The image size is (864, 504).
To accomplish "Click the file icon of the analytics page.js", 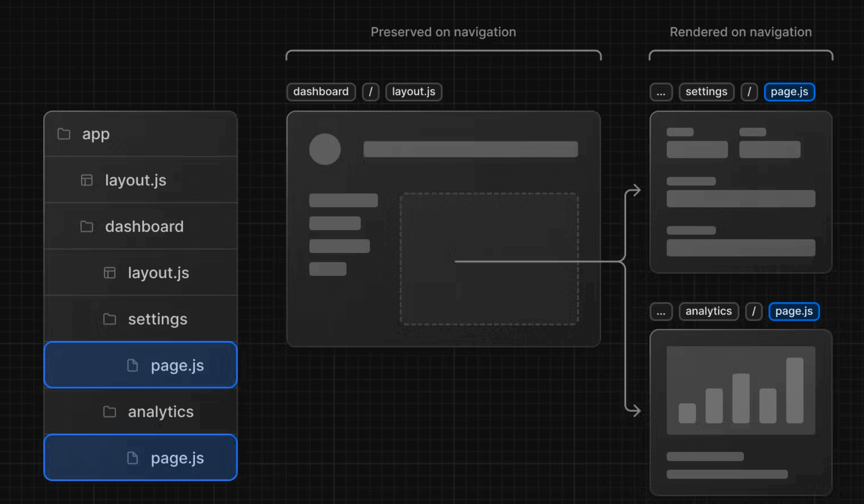I will click(x=132, y=458).
